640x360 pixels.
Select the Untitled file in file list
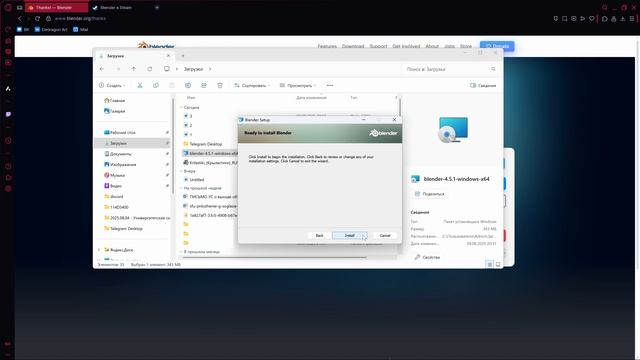193,180
